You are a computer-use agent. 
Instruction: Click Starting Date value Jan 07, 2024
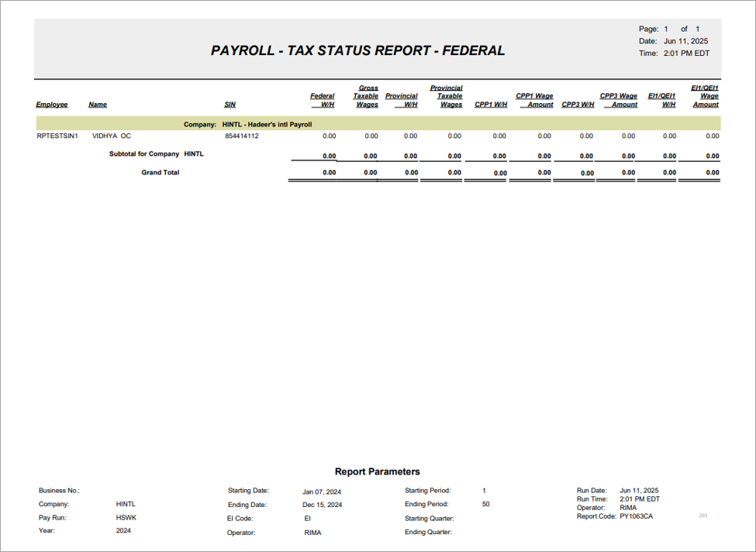(322, 492)
